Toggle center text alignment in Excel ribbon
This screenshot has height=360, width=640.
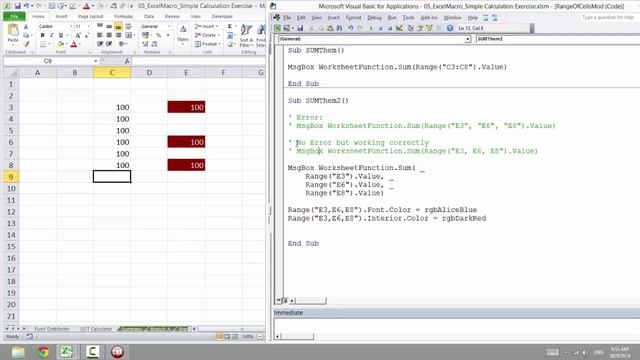[x=109, y=36]
